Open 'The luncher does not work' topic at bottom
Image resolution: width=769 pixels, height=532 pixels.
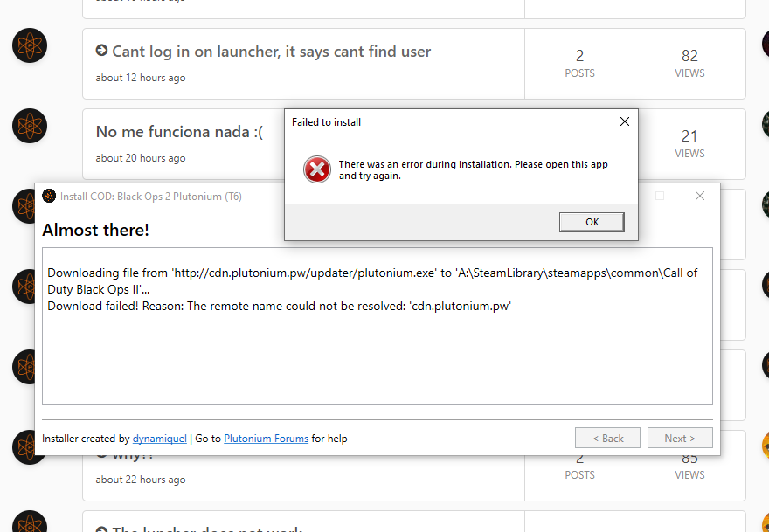click(206, 529)
